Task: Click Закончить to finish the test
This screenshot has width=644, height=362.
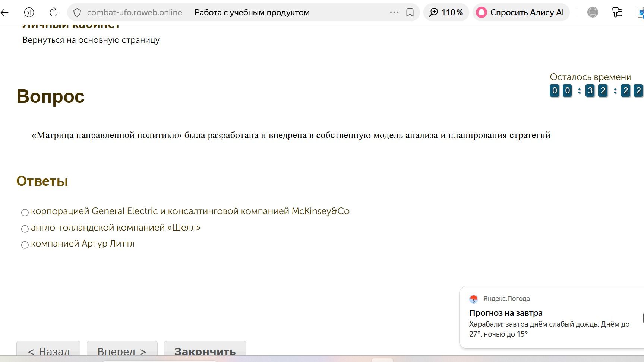Action: pyautogui.click(x=205, y=350)
